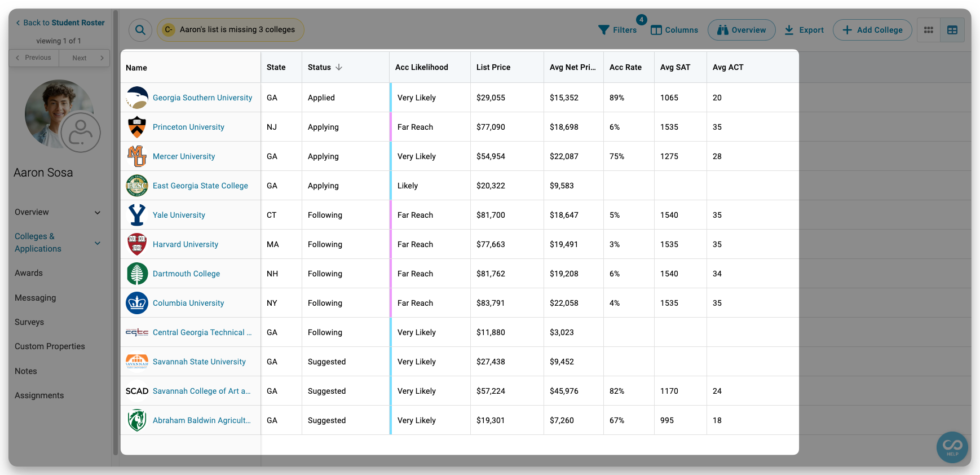
Task: Click the Export download button
Action: (804, 30)
